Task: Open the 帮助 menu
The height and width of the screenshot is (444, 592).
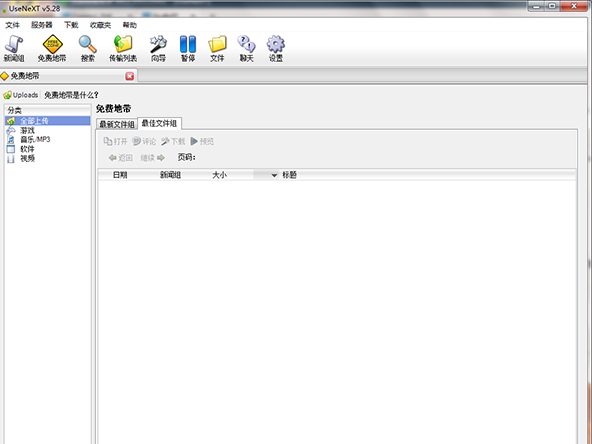Action: (130, 25)
